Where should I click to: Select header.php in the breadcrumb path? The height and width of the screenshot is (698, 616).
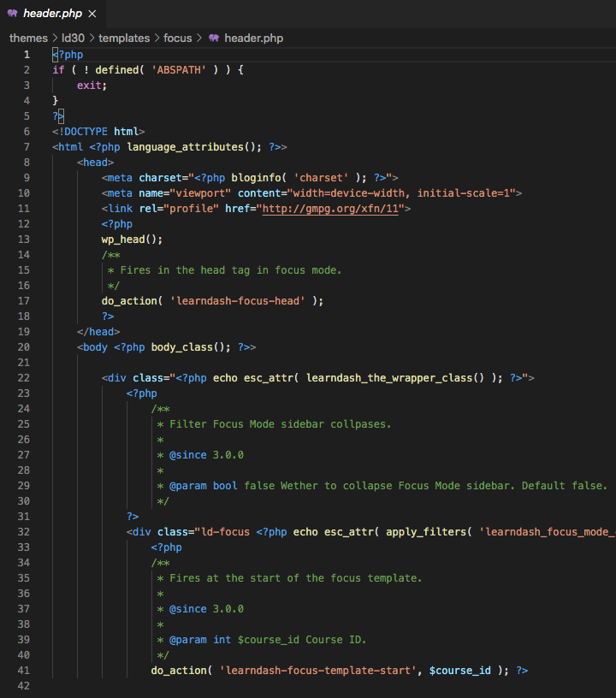click(253, 38)
